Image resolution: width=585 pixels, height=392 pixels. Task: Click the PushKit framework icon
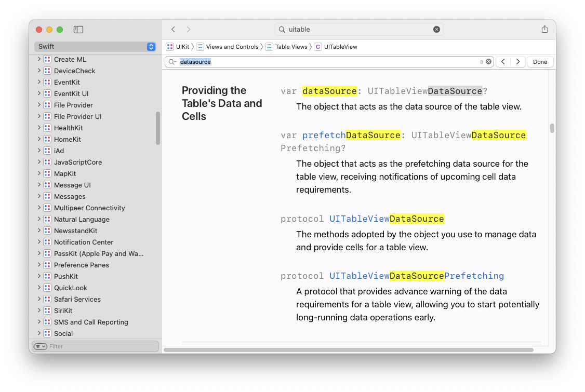pyautogui.click(x=47, y=276)
